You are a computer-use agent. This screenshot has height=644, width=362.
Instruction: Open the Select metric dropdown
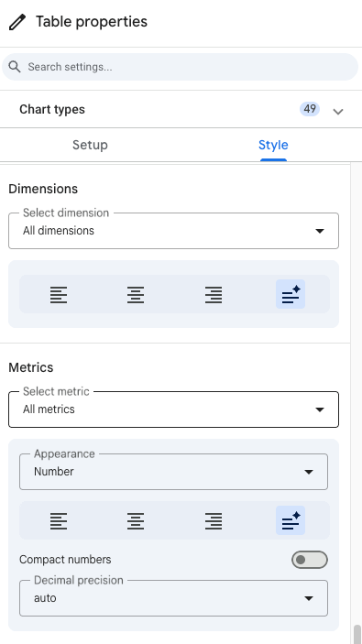173,409
